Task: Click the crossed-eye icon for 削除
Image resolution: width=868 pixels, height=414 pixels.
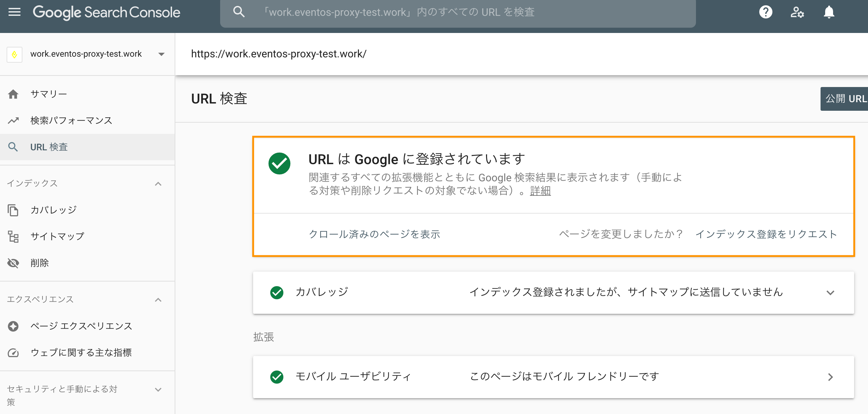Action: (13, 263)
